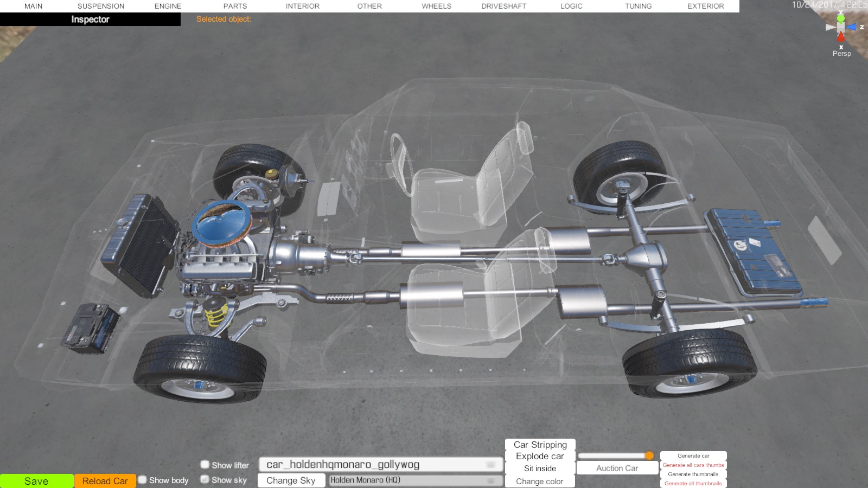Toggle the Show body checkbox
The width and height of the screenshot is (868, 488).
(x=143, y=480)
